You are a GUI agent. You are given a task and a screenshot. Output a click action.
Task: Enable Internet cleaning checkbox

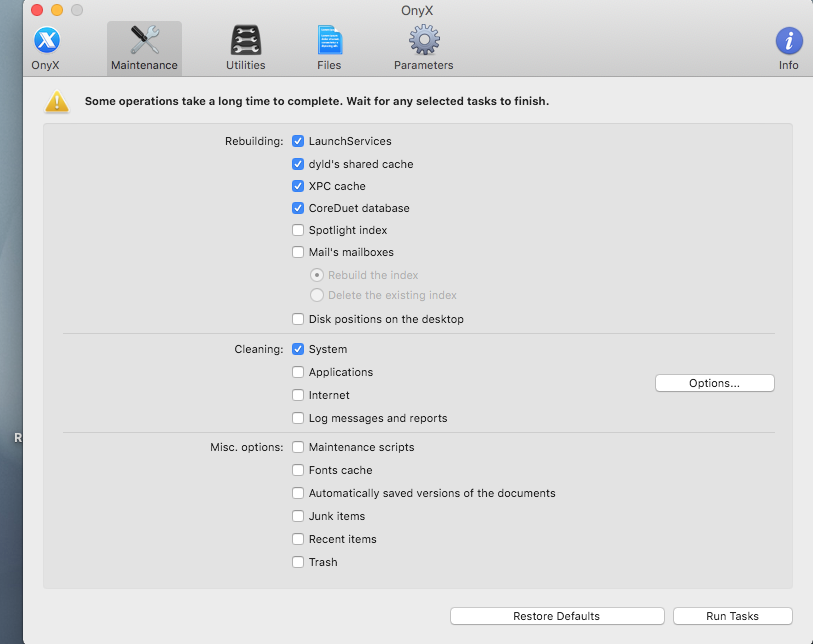(298, 395)
